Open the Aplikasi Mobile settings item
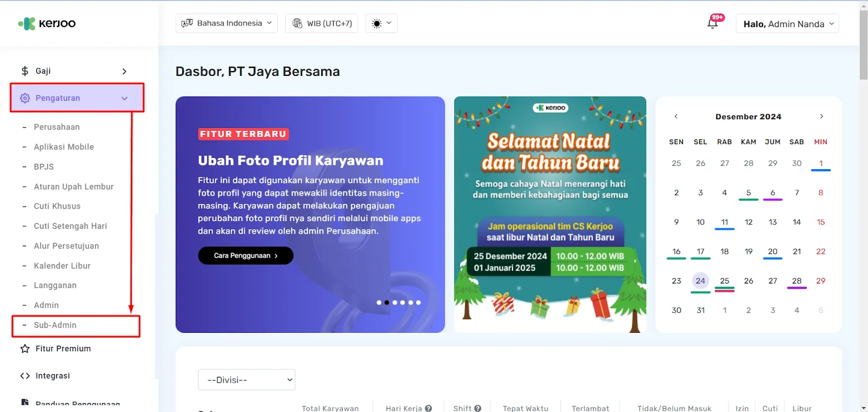868x412 pixels. click(64, 147)
